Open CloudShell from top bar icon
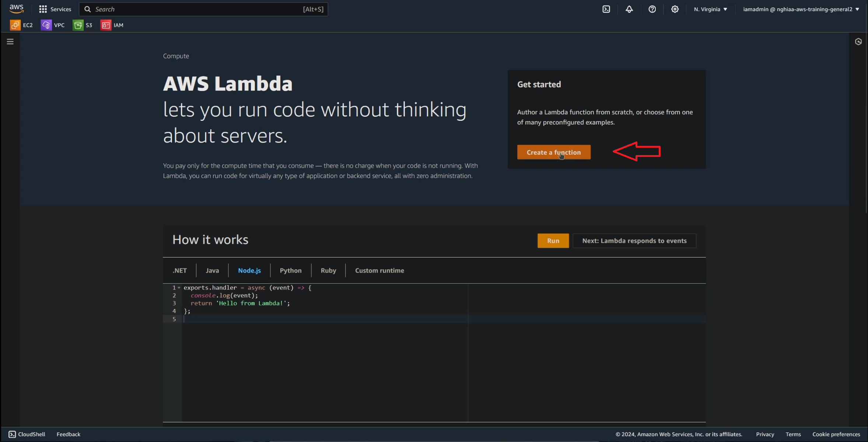 (x=606, y=9)
